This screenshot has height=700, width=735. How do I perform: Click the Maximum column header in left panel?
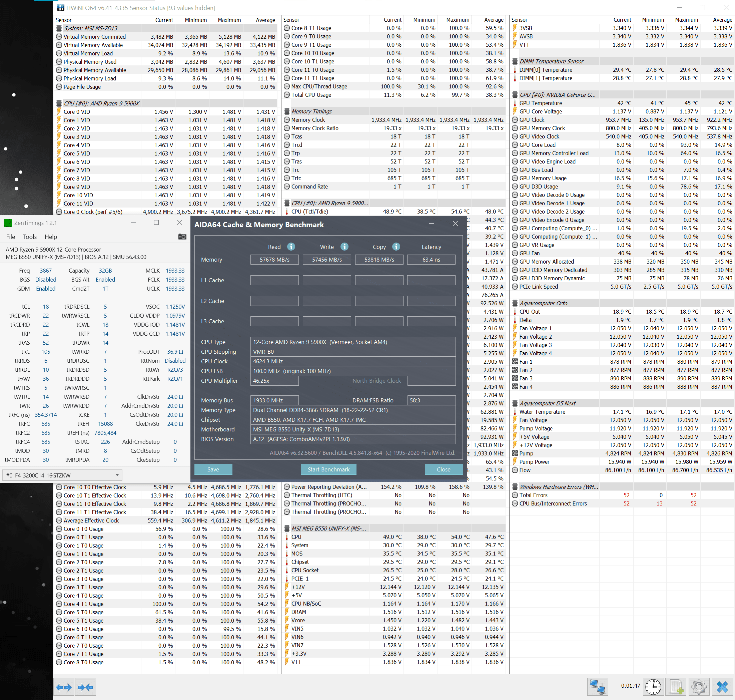[229, 20]
